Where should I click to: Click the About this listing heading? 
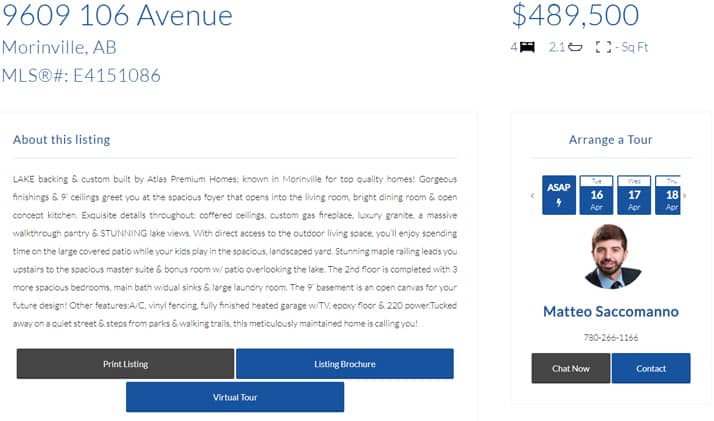coord(61,140)
